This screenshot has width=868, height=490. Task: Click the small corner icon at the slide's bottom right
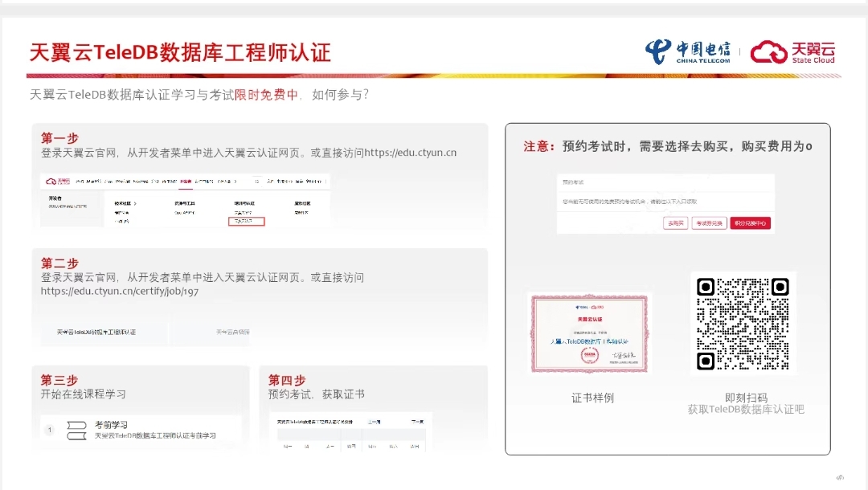[x=840, y=477]
